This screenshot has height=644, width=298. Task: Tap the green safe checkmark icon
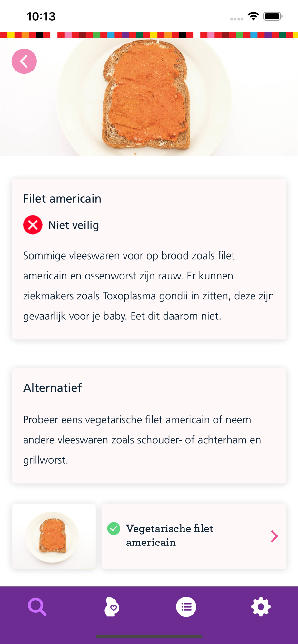coord(114,528)
